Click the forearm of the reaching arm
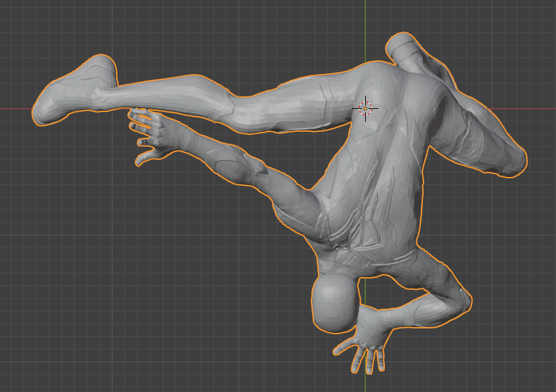556x392 pixels. tap(223, 161)
